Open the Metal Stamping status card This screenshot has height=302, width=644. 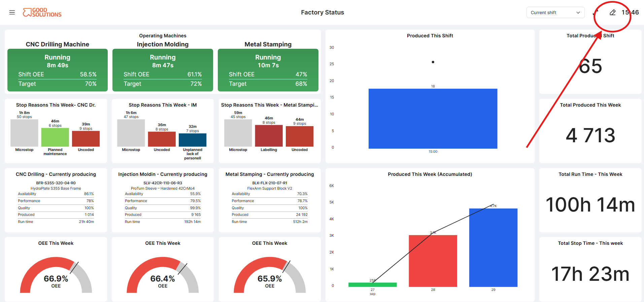(268, 70)
